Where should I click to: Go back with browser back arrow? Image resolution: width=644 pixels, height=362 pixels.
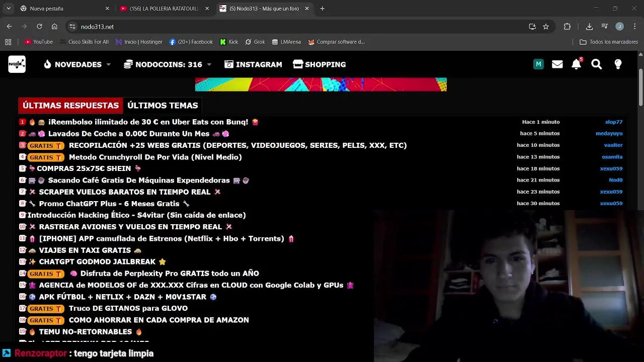click(x=9, y=27)
